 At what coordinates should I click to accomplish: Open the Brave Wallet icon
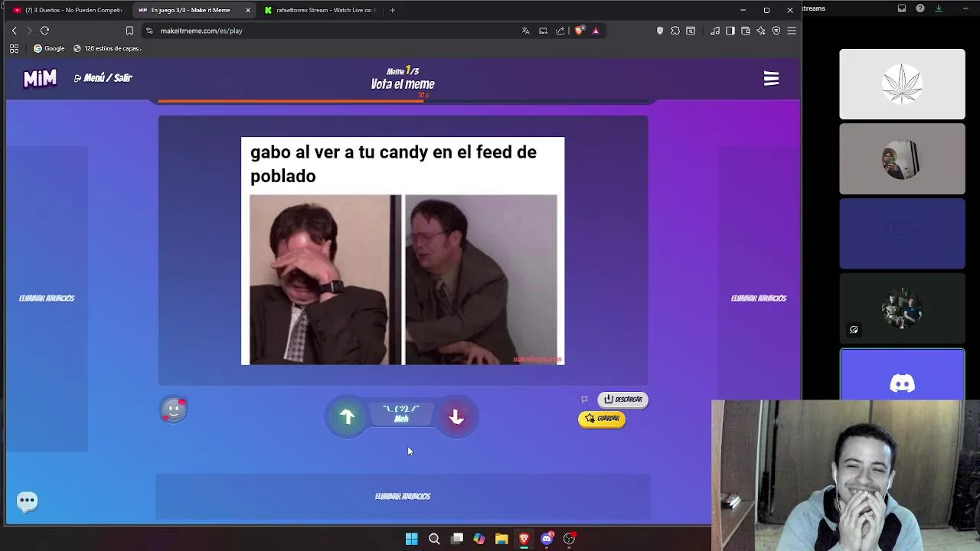coord(746,31)
